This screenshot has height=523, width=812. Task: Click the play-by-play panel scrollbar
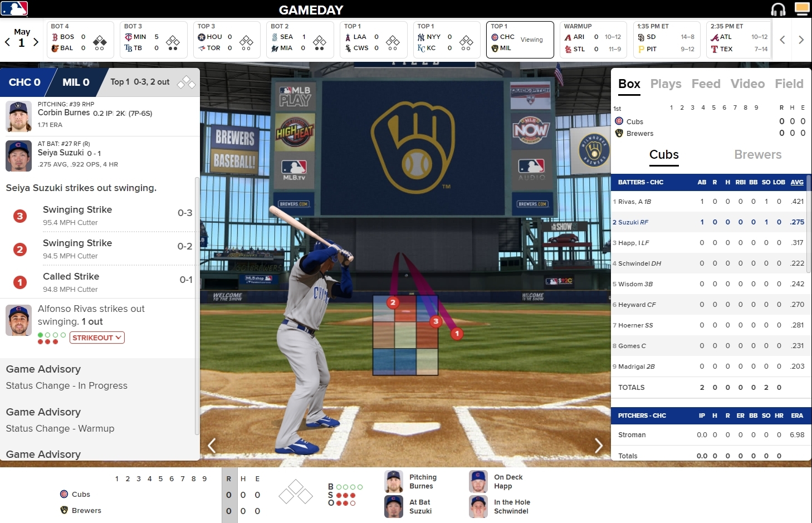point(197,305)
